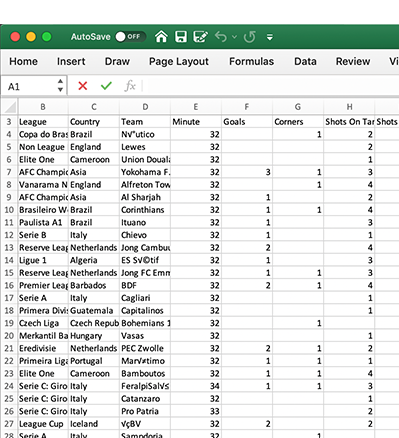Open the Formulas ribbon tab

[x=251, y=61]
